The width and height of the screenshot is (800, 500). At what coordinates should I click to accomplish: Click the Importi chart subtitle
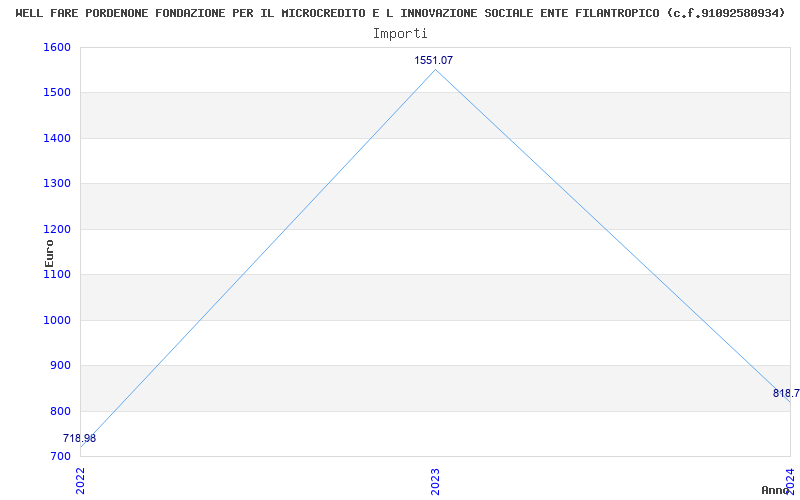400,34
